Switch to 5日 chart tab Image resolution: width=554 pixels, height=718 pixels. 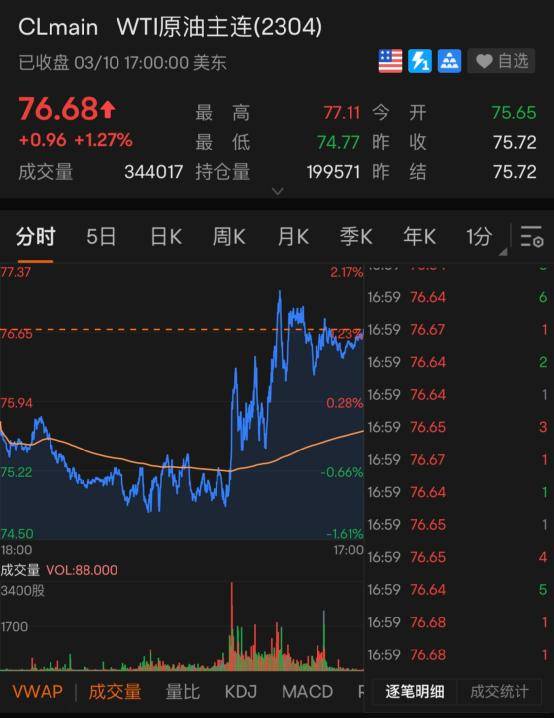point(101,237)
